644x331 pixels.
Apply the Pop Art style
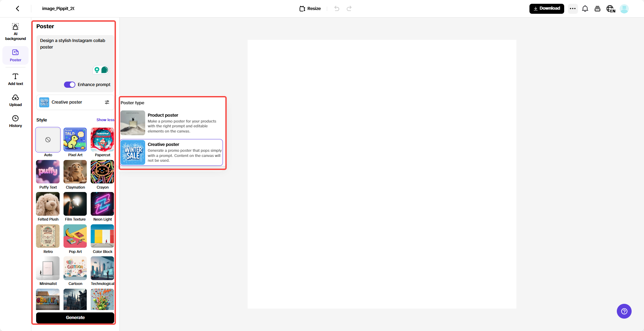(75, 236)
